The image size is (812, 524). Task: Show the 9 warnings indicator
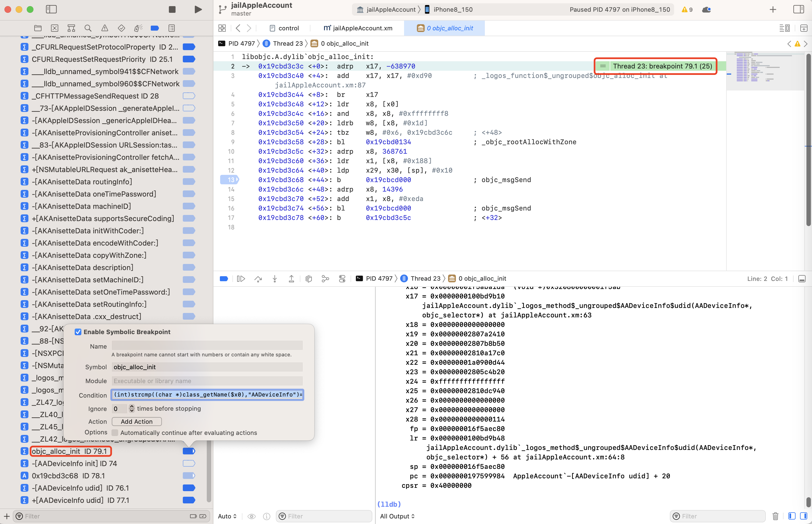687,9
